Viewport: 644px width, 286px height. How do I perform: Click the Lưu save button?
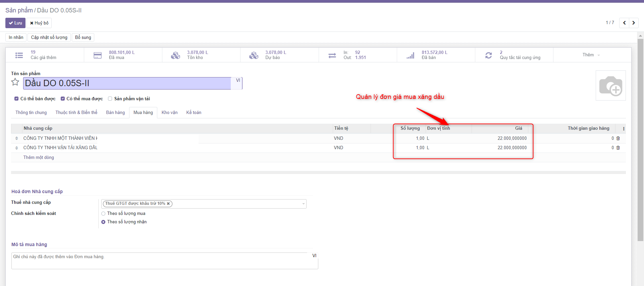tap(15, 23)
